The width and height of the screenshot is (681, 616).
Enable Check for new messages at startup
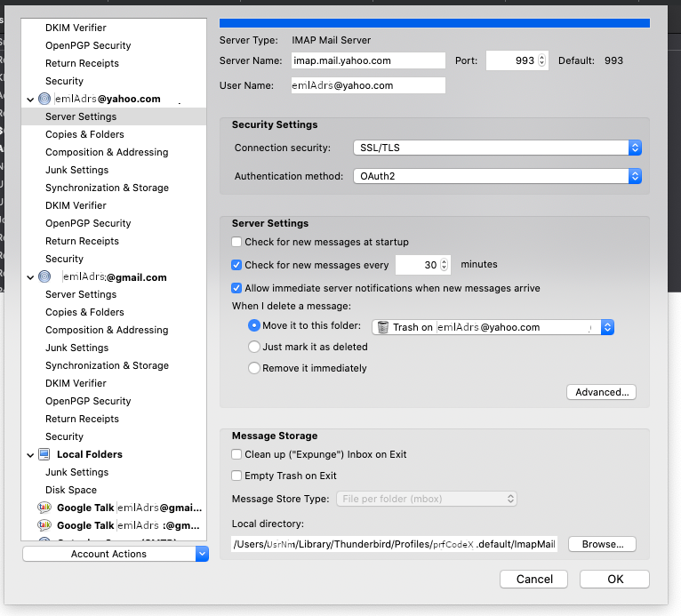click(x=236, y=242)
